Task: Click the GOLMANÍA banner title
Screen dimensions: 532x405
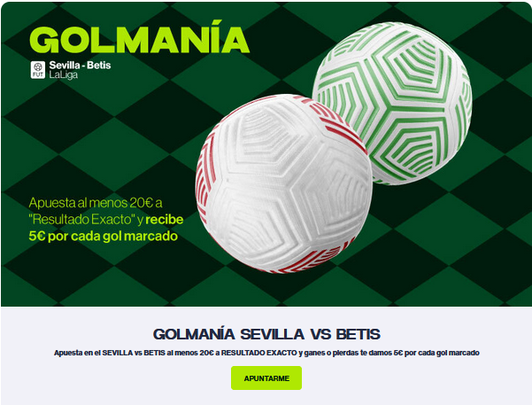Action: click(x=140, y=38)
